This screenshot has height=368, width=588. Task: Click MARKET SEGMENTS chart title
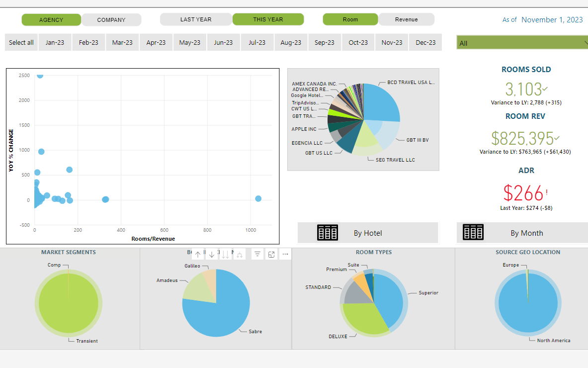tap(69, 252)
